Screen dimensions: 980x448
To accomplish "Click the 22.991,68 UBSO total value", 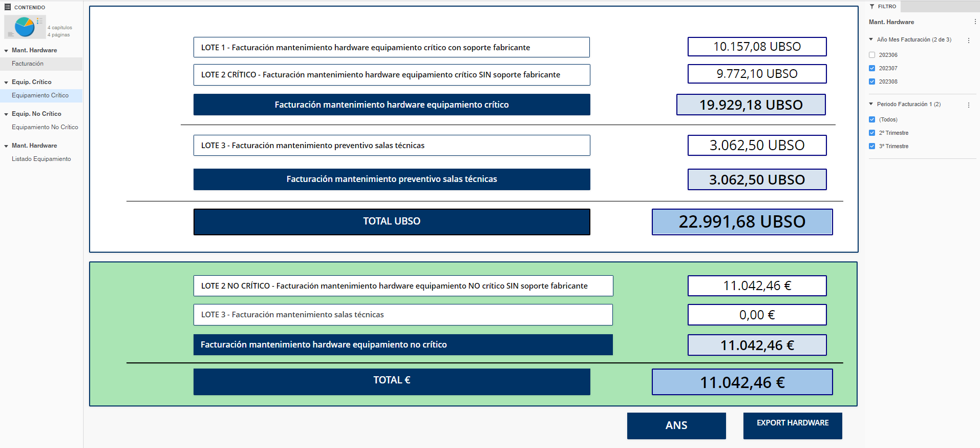I will click(742, 222).
